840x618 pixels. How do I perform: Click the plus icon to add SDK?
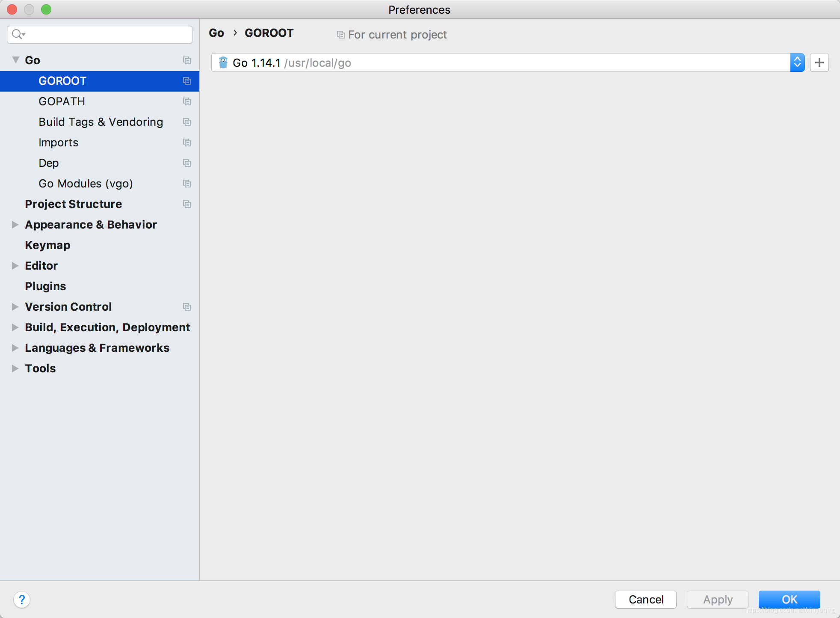coord(819,62)
